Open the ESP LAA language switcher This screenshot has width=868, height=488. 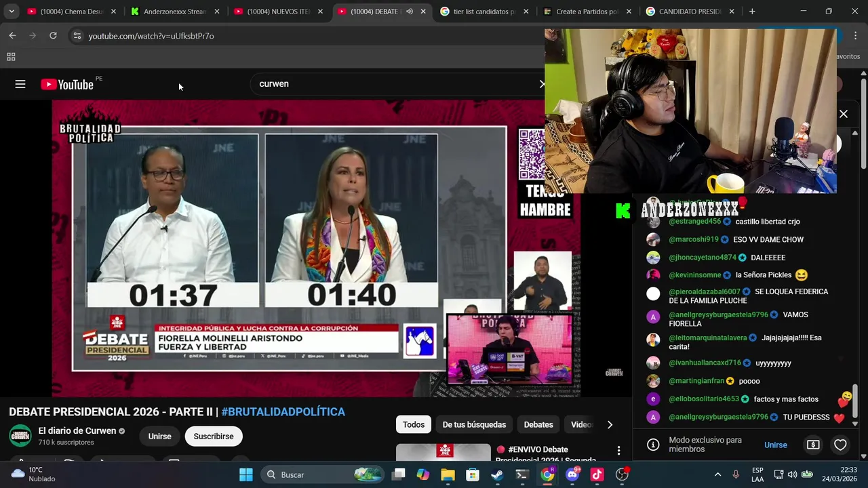coord(757,474)
